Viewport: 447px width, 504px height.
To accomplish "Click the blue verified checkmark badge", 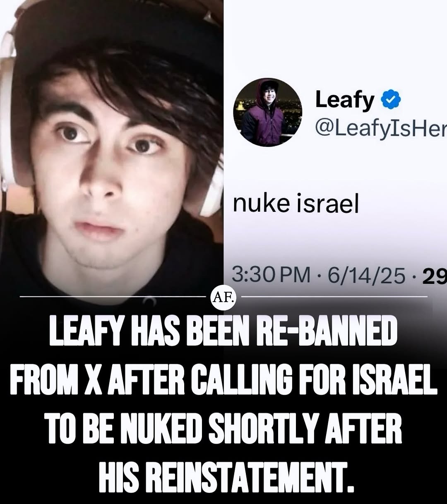I will (391, 101).
